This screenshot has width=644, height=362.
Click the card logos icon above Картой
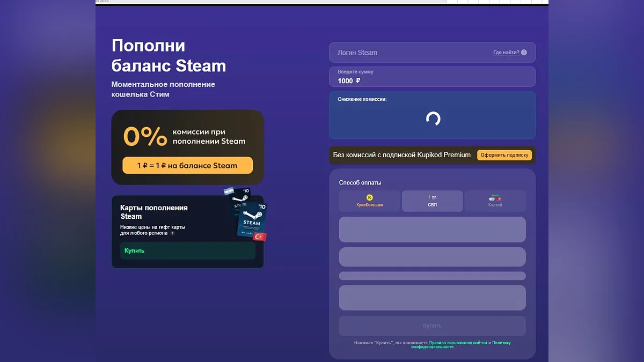coord(495,198)
